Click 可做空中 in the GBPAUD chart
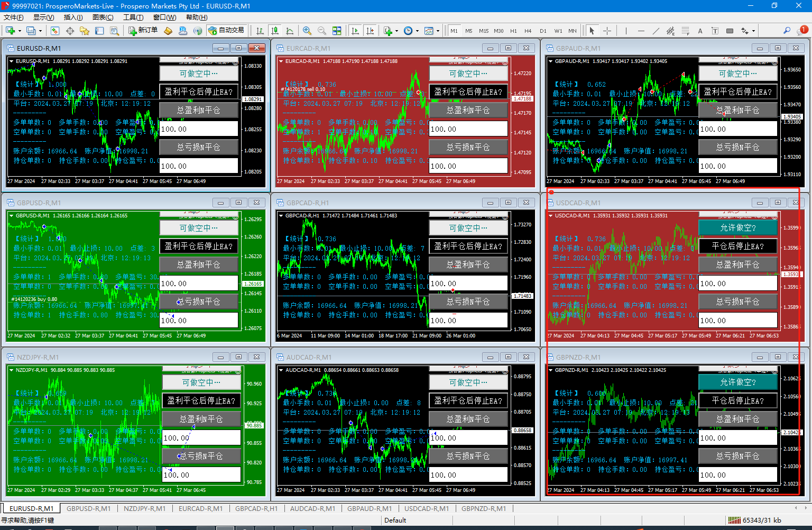Image resolution: width=812 pixels, height=530 pixels. coord(738,74)
